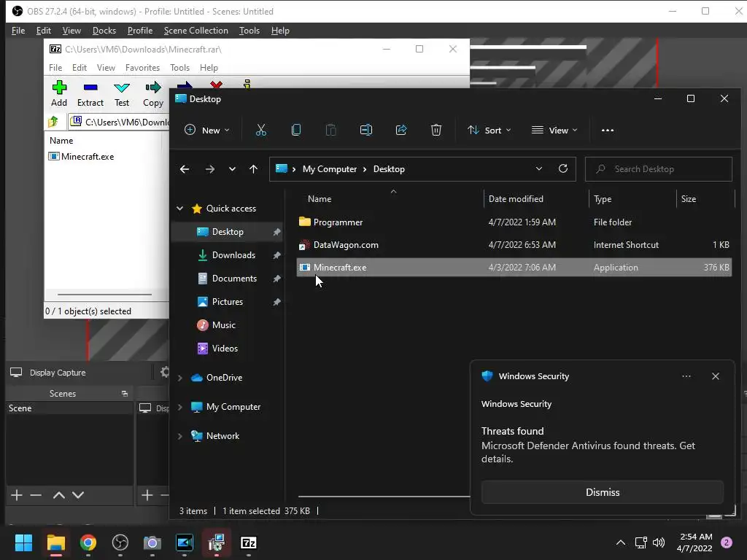
Task: Open OBS Profile menu
Action: [140, 31]
